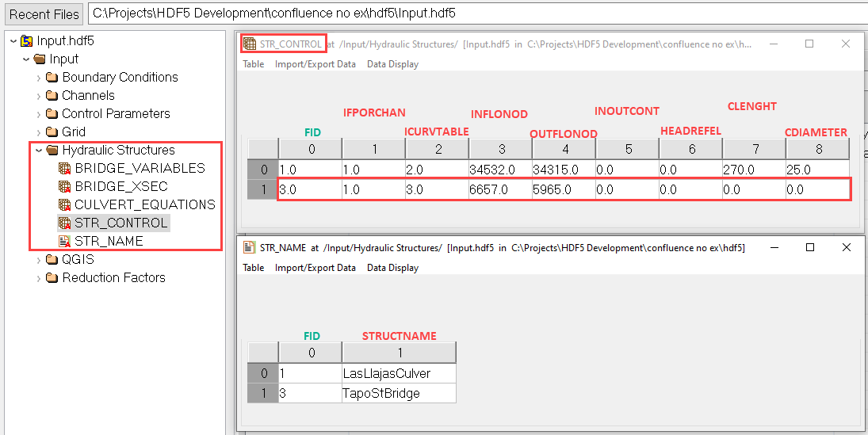Click the STR_CONTROL dataset icon in tree
This screenshot has height=435, width=868.
coord(65,223)
